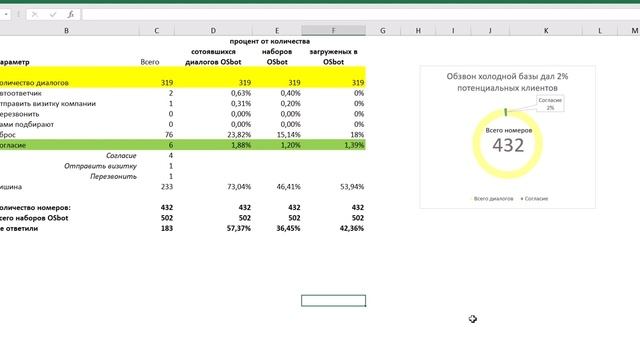Select the yellow 'оличество диалогов' label cell
Screen dimensions: 640x360
click(x=34, y=83)
